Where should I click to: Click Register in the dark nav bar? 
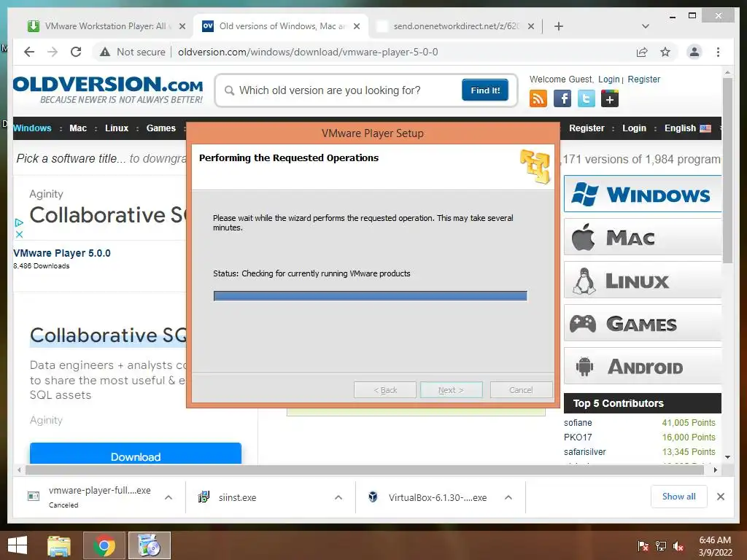(587, 128)
